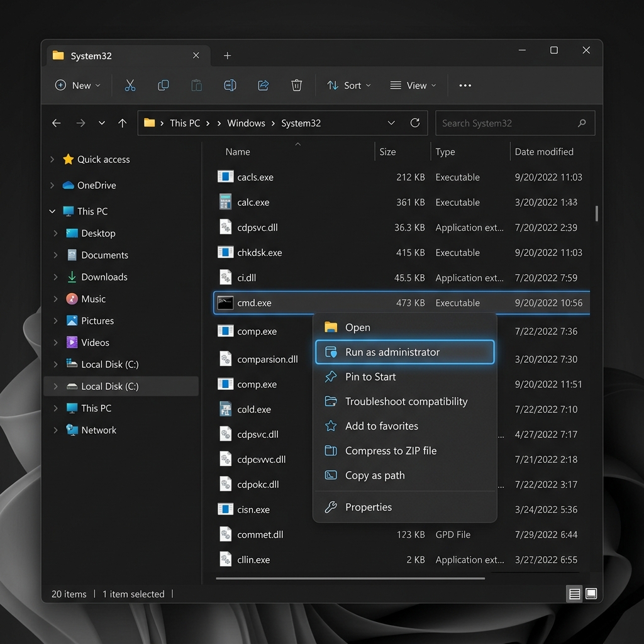
Task: Select the highlighted Local Disk (C:) item
Action: (x=121, y=386)
